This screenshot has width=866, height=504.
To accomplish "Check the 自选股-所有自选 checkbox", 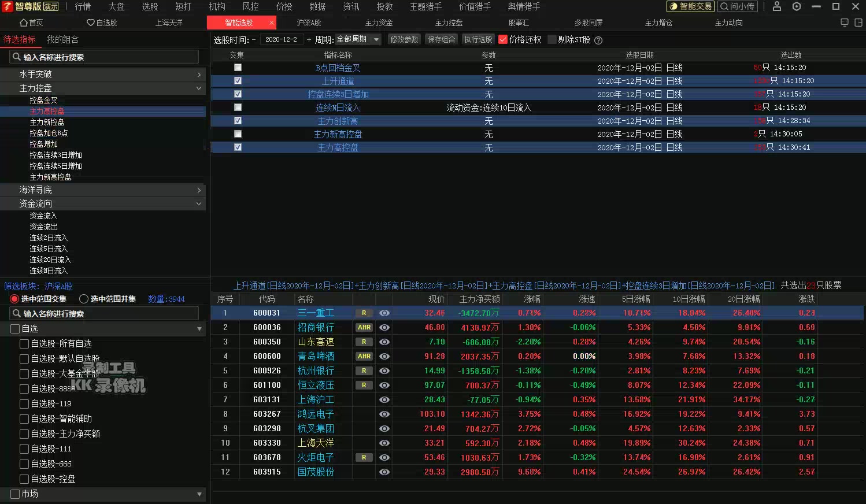I will click(x=24, y=343).
